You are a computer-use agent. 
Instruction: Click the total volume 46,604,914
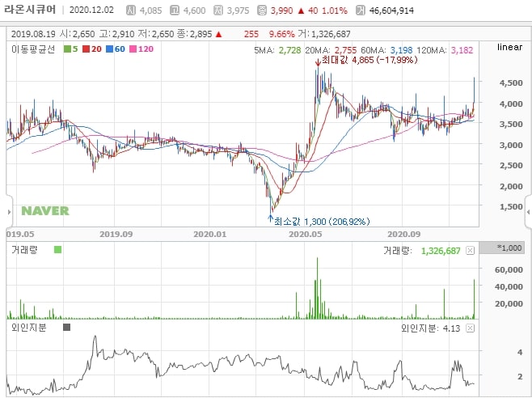click(x=391, y=11)
